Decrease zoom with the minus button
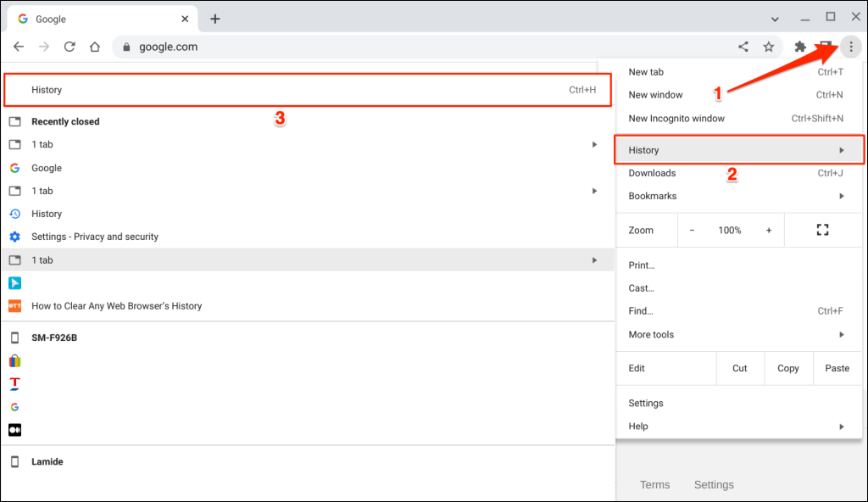 692,230
